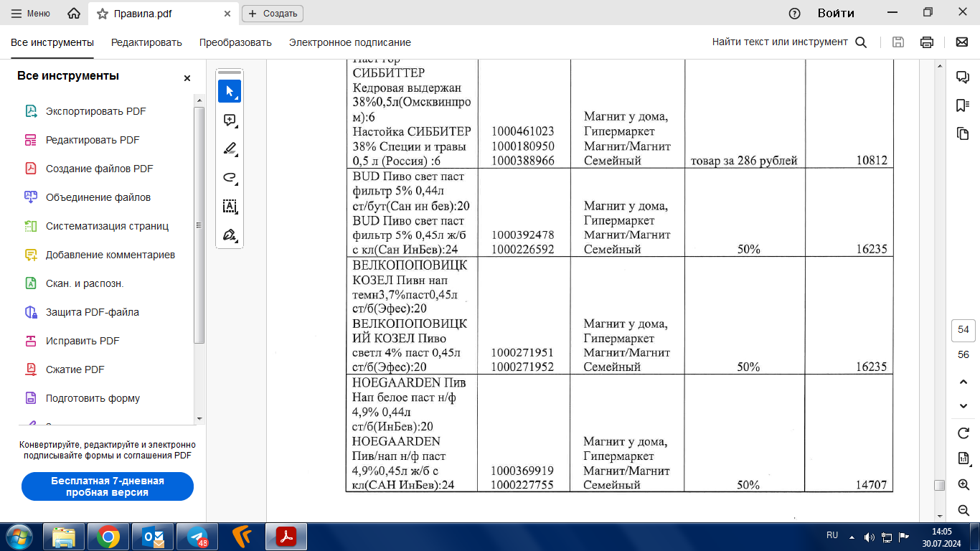The image size is (980, 551).
Task: Click the Создать new tab button
Action: 273,14
